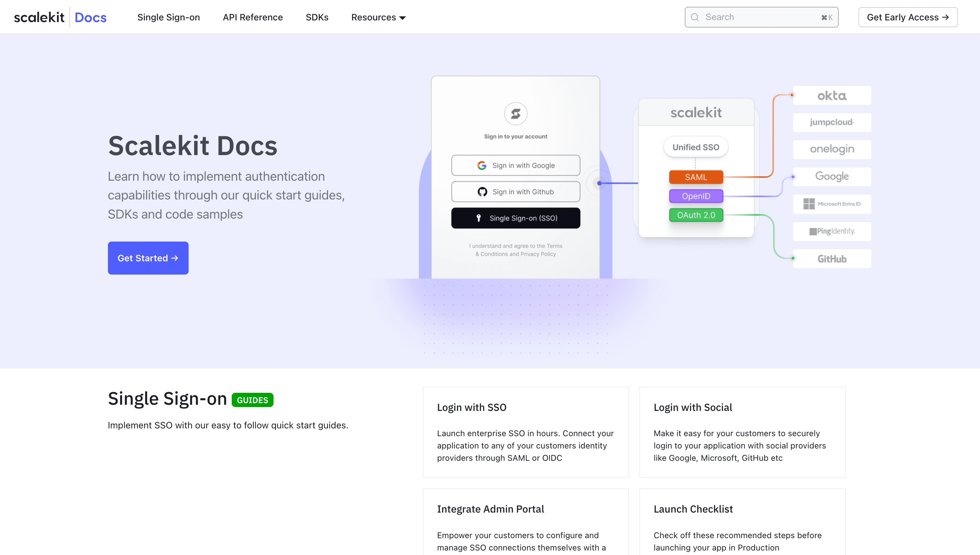Click the purple OpenID tag
Image resolution: width=980 pixels, height=555 pixels.
(696, 196)
